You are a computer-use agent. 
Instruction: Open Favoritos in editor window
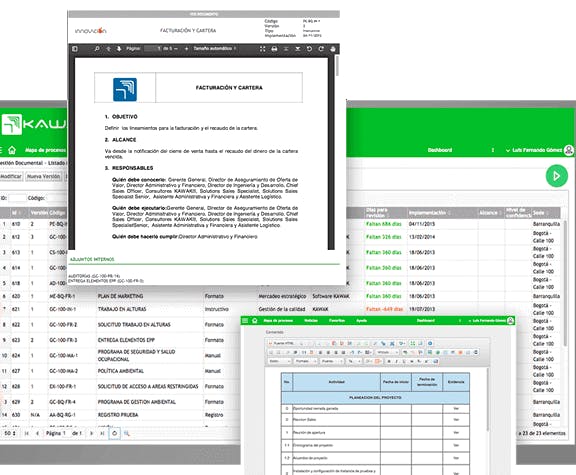[337, 321]
